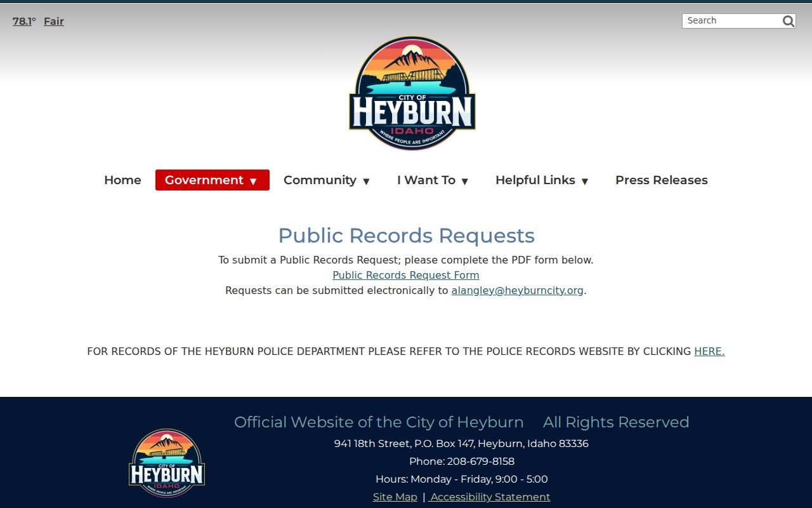
Task: Open the Community menu
Action: point(327,180)
